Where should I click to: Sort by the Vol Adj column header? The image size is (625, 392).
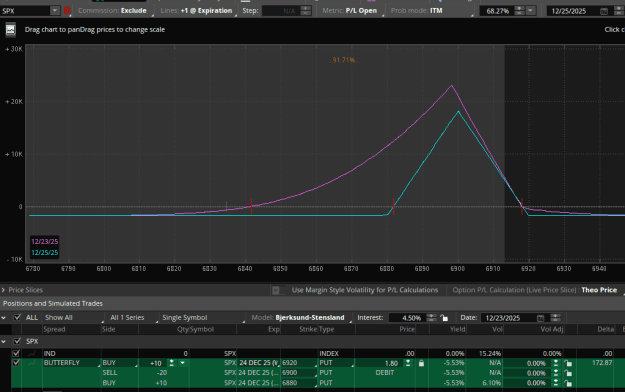(x=552, y=329)
